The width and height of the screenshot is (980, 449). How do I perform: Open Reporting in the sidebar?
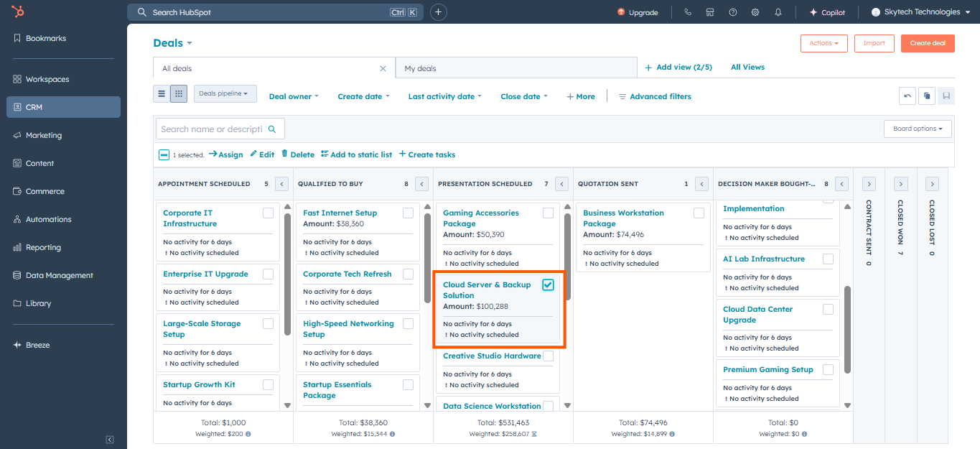[x=43, y=247]
